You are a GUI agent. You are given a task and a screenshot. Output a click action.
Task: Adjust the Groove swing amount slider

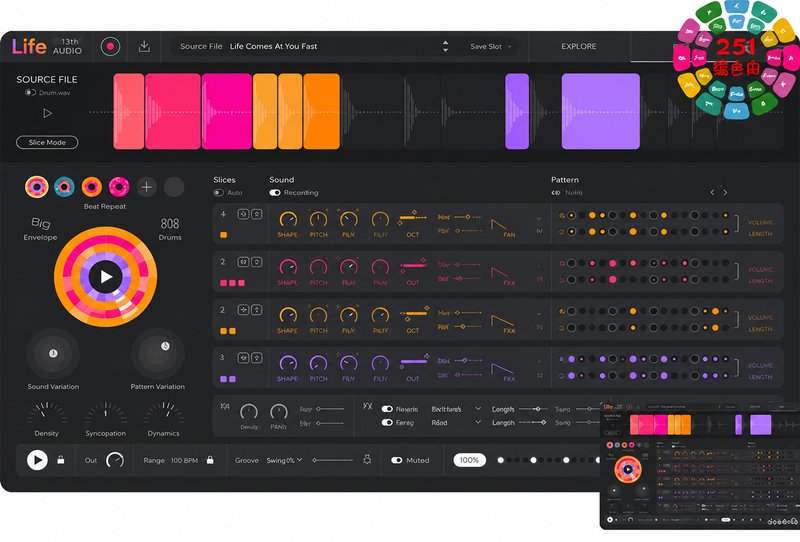[333, 460]
